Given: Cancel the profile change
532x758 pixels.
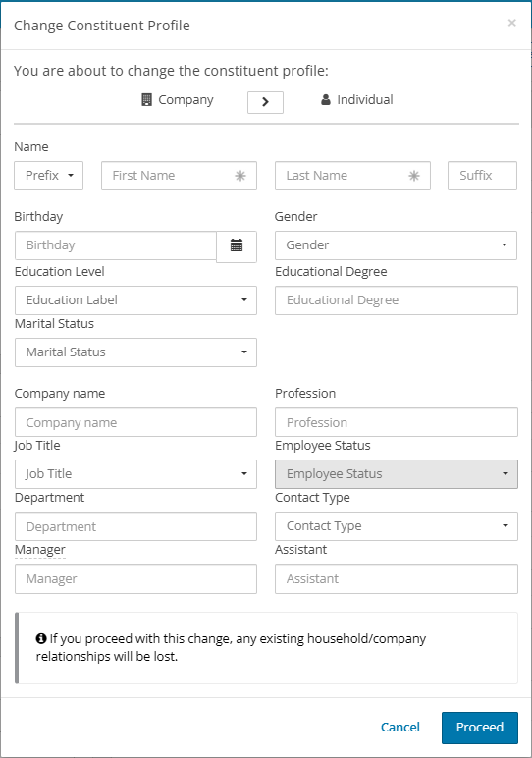Looking at the screenshot, I should pos(400,728).
